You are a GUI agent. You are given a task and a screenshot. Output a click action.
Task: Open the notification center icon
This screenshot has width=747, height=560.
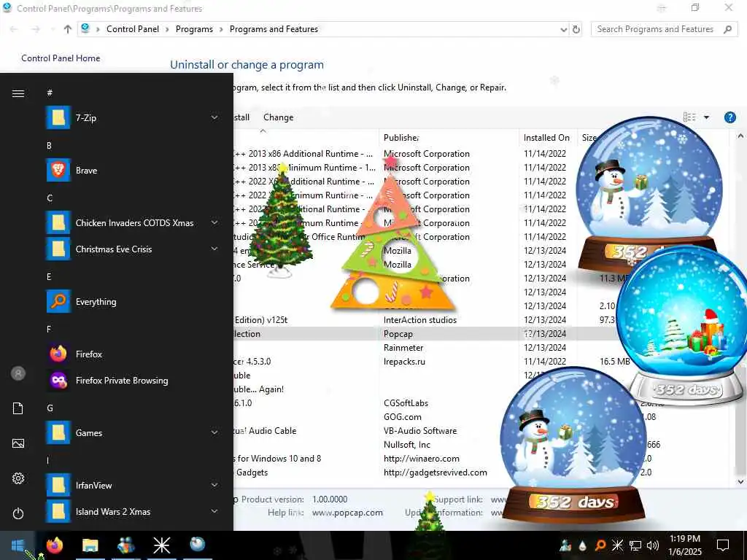pos(723,545)
